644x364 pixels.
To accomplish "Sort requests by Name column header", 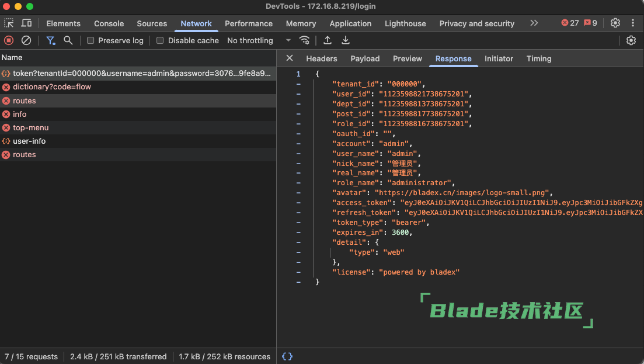I will pyautogui.click(x=138, y=57).
